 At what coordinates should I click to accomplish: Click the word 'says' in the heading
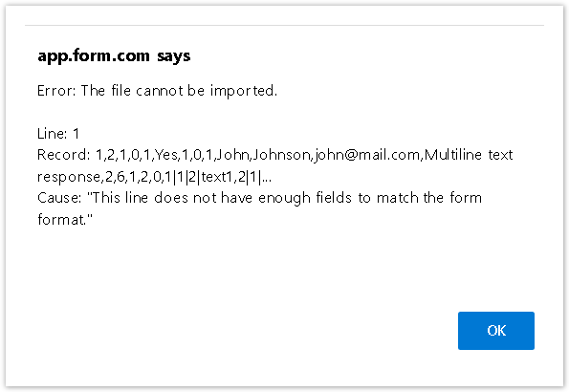click(x=174, y=56)
